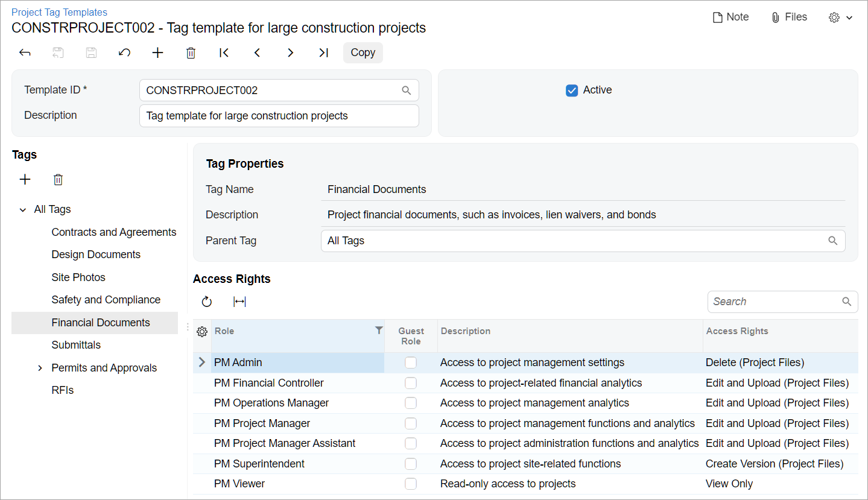Go to the last record

coord(323,52)
